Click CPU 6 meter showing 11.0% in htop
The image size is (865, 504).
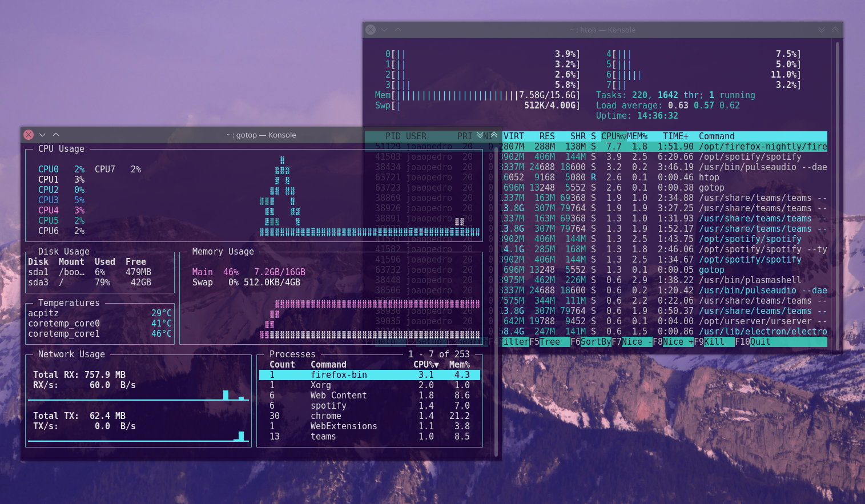coord(703,75)
